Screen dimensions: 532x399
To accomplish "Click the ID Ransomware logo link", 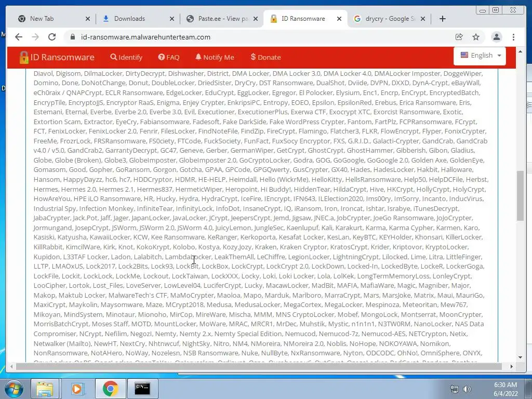I will coord(57,57).
